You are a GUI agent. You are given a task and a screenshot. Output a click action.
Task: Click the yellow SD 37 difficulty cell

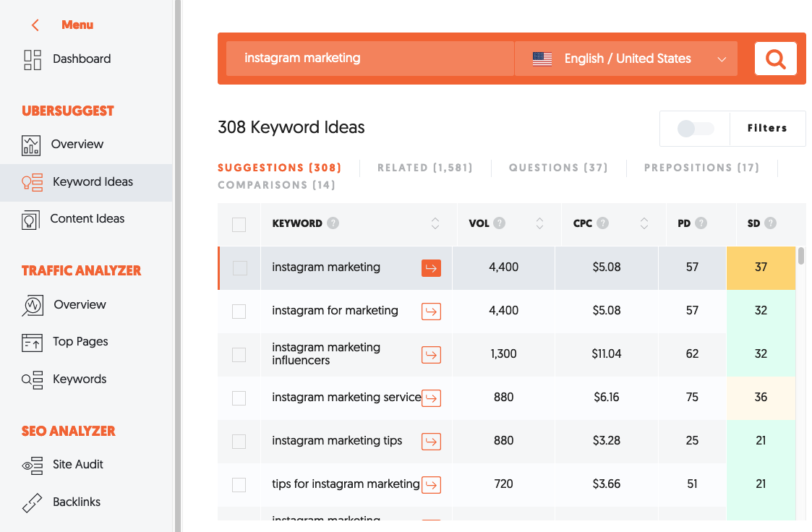point(760,267)
